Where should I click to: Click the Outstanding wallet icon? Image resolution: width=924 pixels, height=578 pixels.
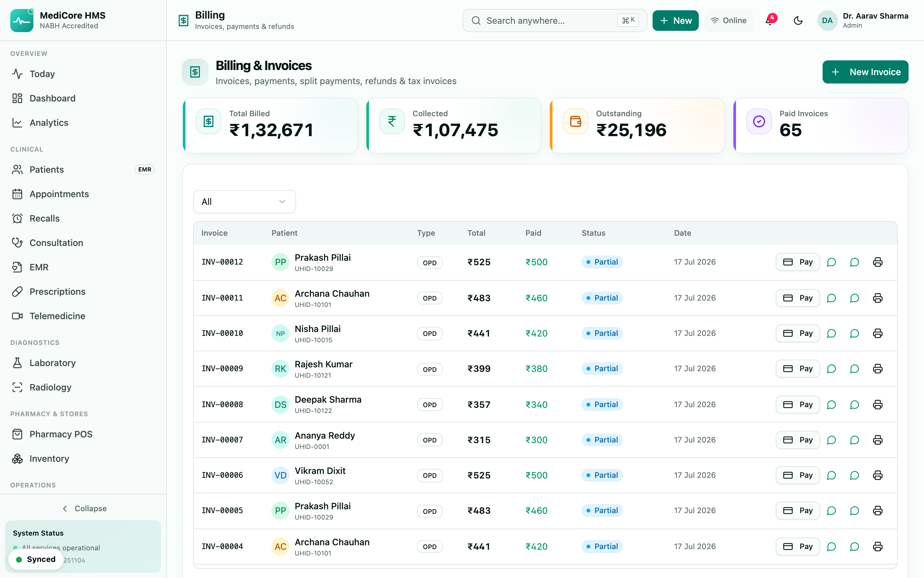click(x=575, y=122)
